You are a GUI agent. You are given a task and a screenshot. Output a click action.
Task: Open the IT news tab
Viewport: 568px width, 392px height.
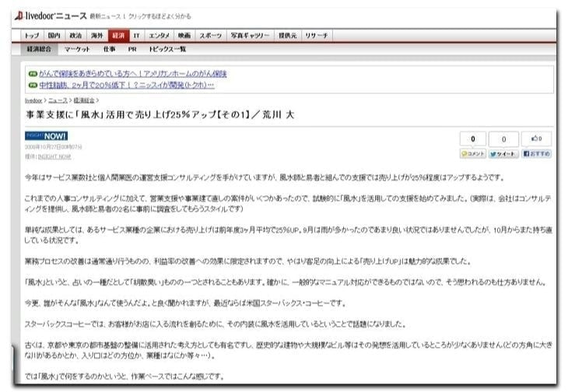137,36
